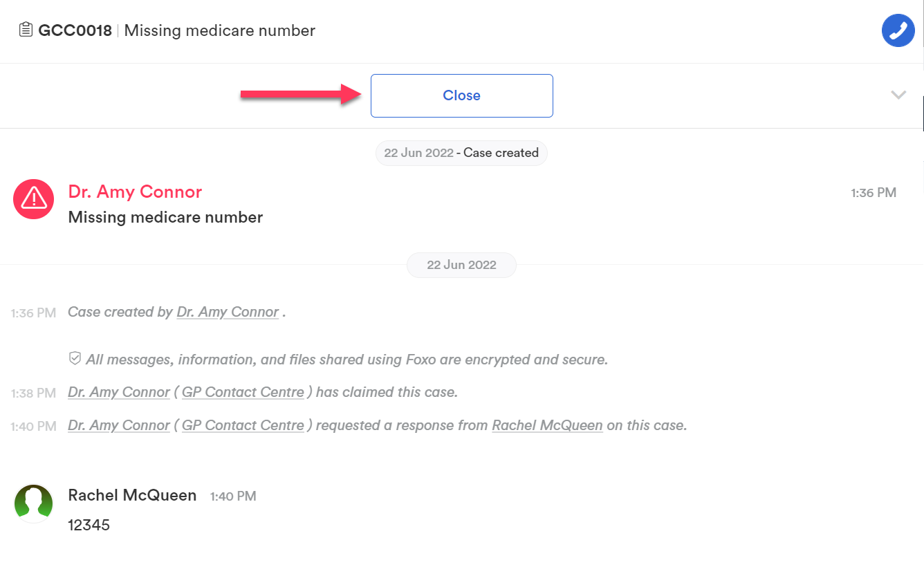Open GP Contact Centre link in requested response line
Screen dimensions: 924x567
(x=243, y=425)
